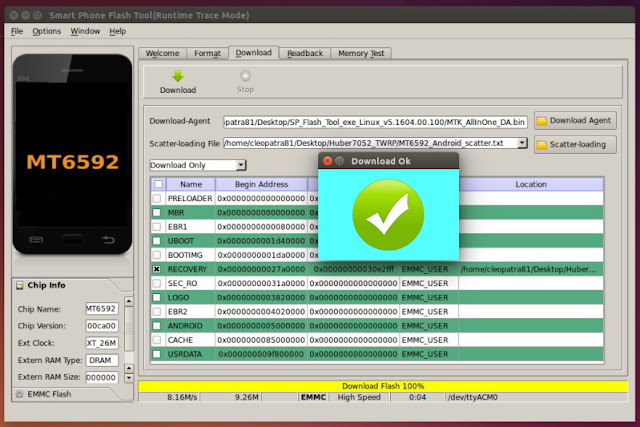Expand the Scatter-loading File path dropdown arrow
This screenshot has height=427, width=640.
(x=522, y=143)
